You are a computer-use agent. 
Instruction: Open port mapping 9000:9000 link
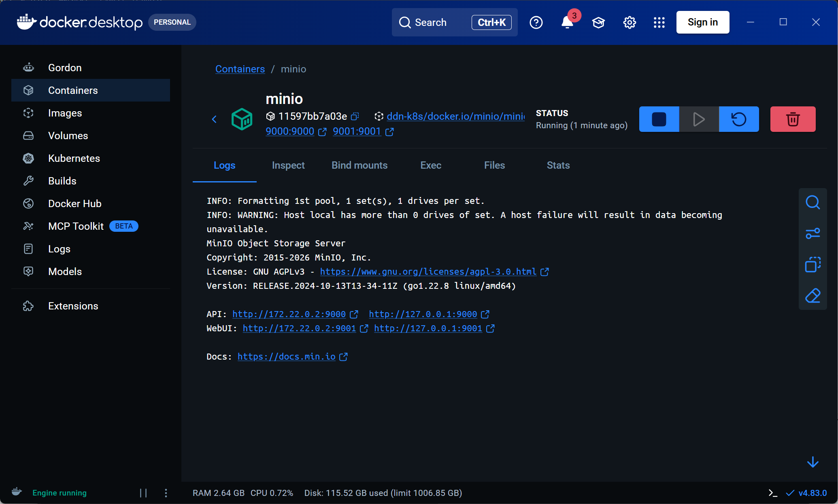coord(290,131)
